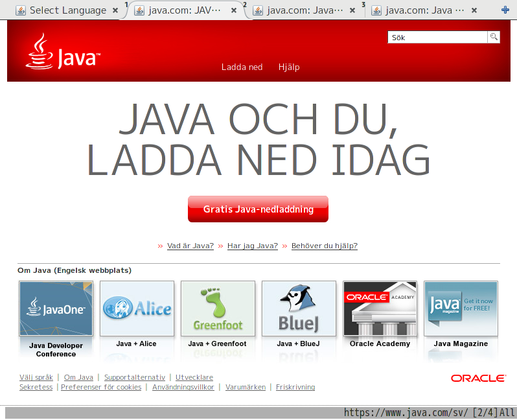Open Friskrivning footer link

click(295, 387)
